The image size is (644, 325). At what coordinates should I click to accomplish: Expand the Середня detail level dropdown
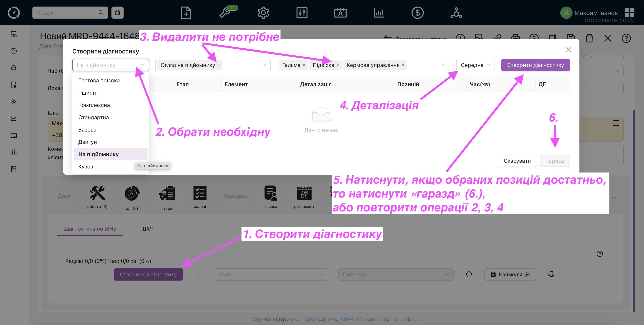(475, 65)
